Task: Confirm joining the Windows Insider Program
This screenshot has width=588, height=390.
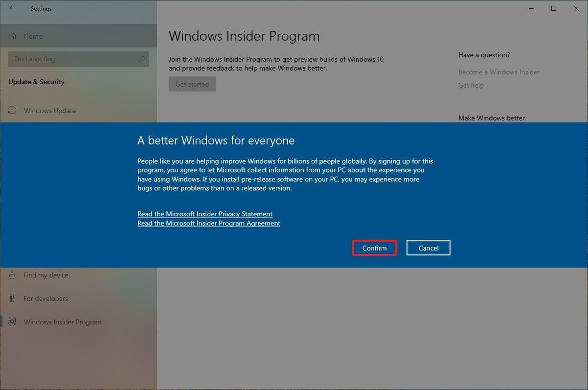Action: (x=374, y=247)
